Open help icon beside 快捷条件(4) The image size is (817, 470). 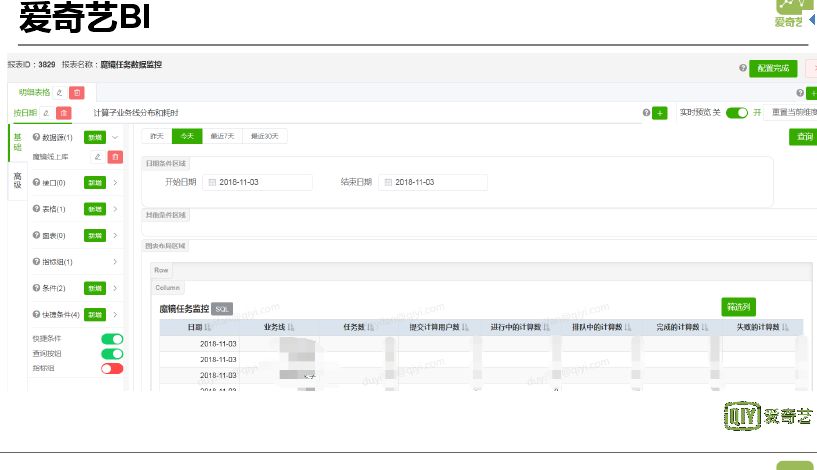pos(36,314)
